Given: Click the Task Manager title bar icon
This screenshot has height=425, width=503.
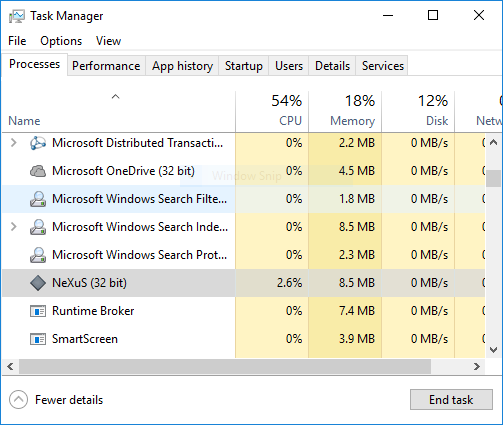Looking at the screenshot, I should (x=17, y=16).
